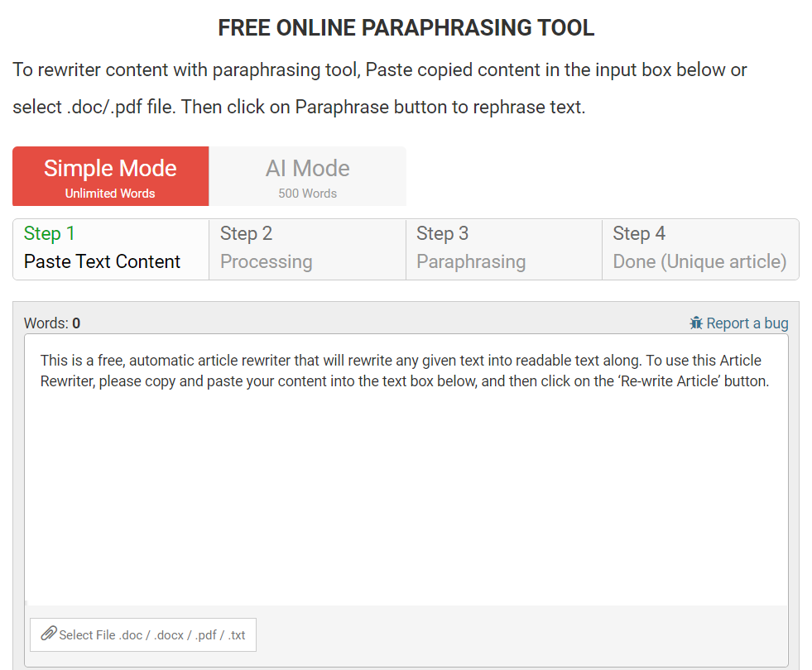Select Step 3 Paraphrasing

click(503, 249)
